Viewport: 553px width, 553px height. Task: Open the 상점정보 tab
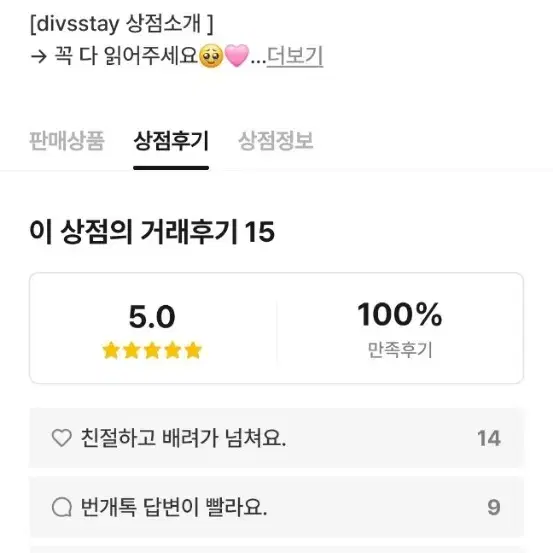pyautogui.click(x=276, y=141)
